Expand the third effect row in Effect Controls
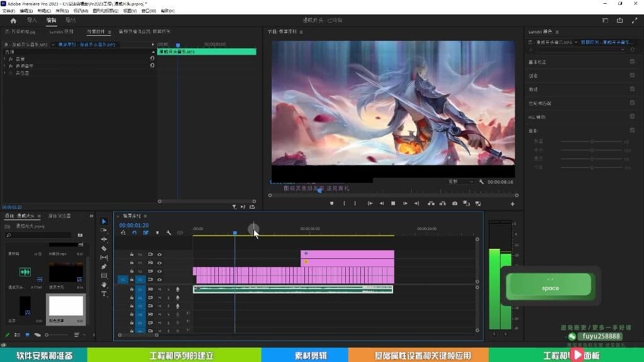Viewport: 644px width, 362px height. tap(4, 73)
